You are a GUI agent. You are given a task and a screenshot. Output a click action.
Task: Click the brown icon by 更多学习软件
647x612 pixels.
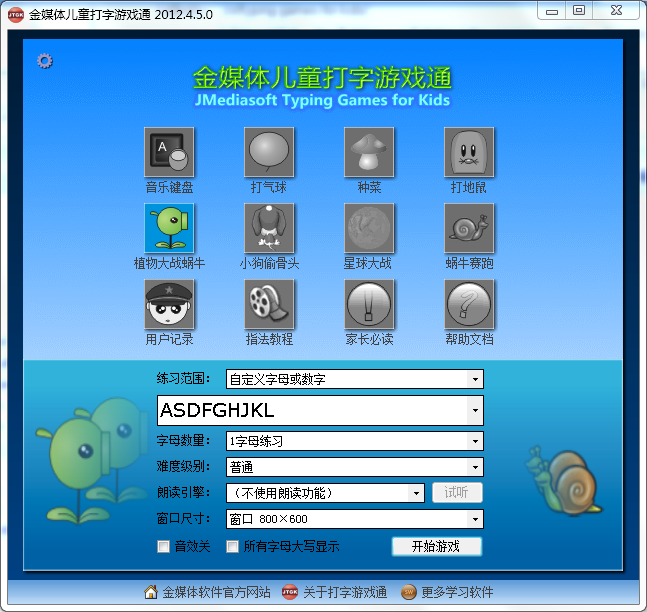click(409, 592)
